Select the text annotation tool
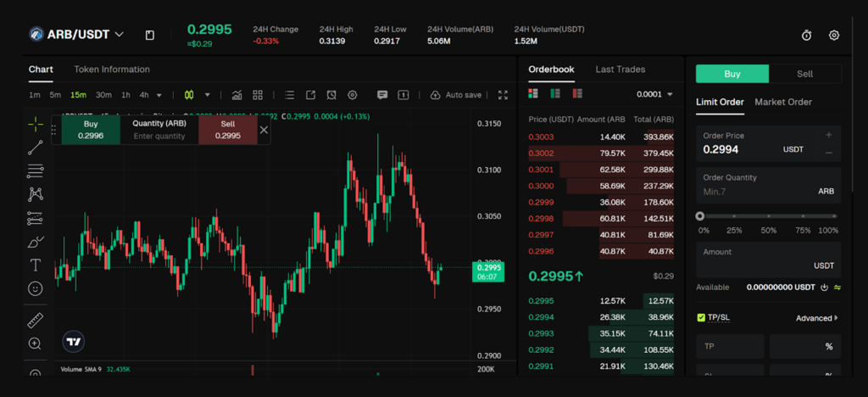 tap(36, 266)
